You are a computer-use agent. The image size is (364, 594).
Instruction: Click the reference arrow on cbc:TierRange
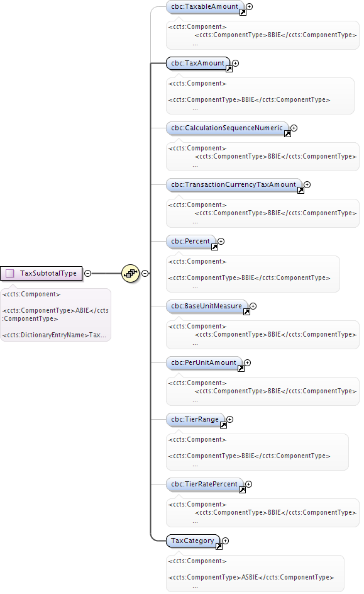223,425
